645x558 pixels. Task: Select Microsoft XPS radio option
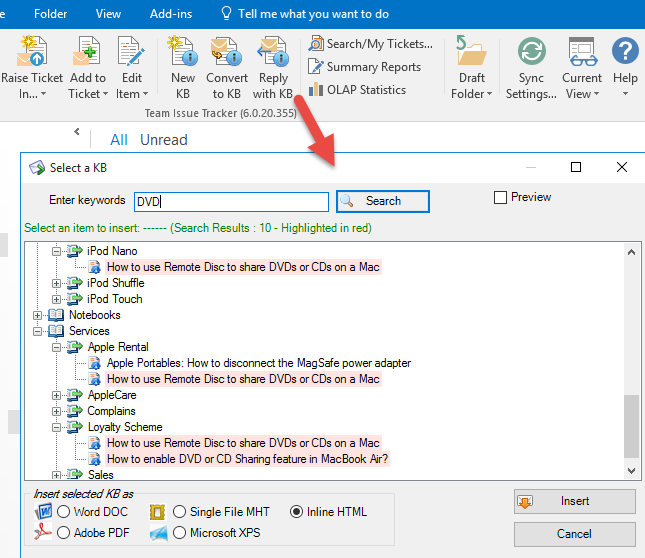(x=179, y=533)
